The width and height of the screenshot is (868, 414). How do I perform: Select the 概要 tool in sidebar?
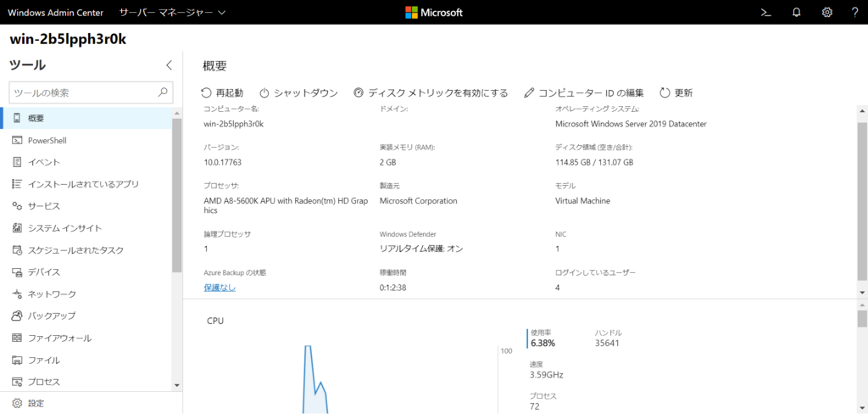point(86,118)
